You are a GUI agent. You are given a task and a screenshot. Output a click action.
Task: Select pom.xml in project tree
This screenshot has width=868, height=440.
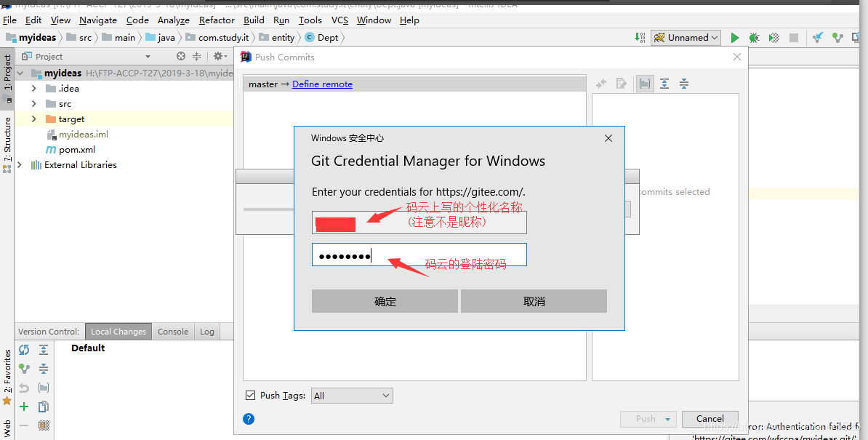[77, 149]
